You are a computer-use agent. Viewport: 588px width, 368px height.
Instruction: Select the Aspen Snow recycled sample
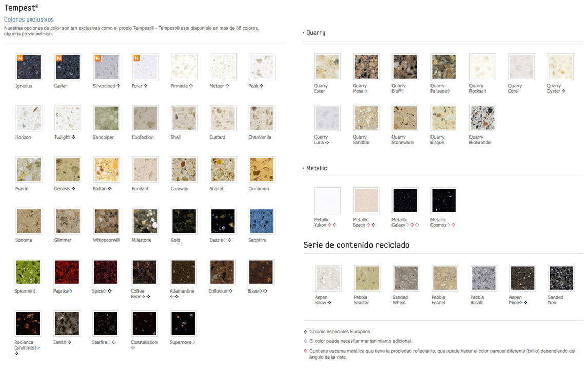[x=328, y=278]
